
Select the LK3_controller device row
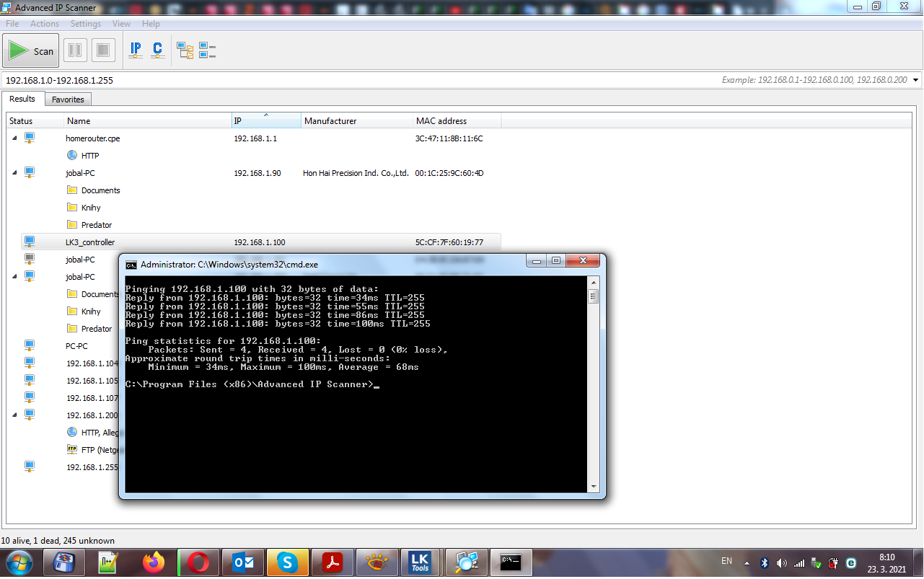[90, 242]
